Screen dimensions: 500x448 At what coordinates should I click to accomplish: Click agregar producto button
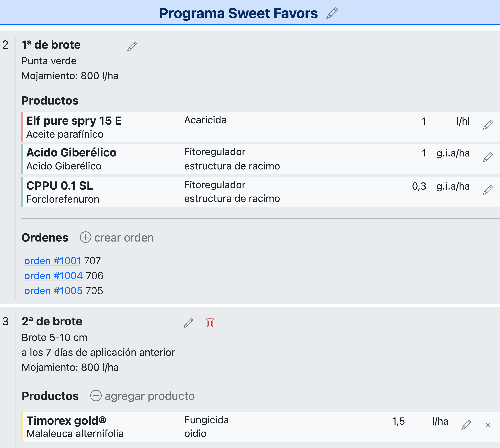[143, 396]
